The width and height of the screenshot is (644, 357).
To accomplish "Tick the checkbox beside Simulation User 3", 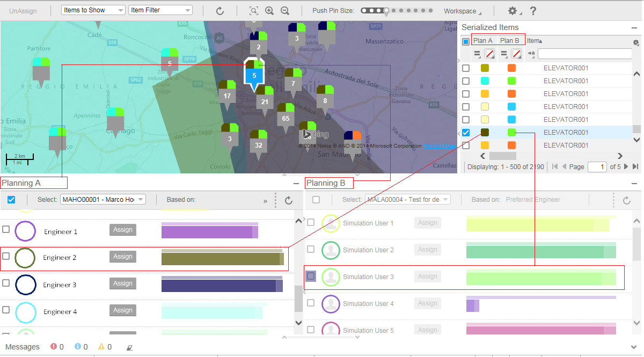I will (311, 276).
